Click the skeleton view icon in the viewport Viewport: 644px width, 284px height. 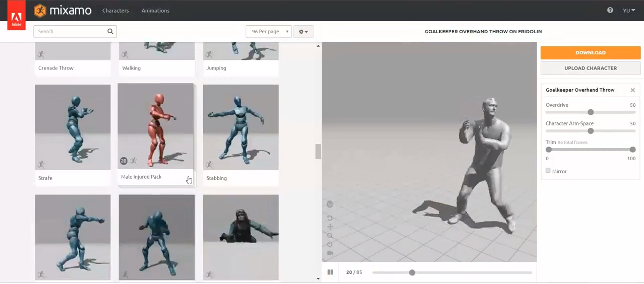330,204
